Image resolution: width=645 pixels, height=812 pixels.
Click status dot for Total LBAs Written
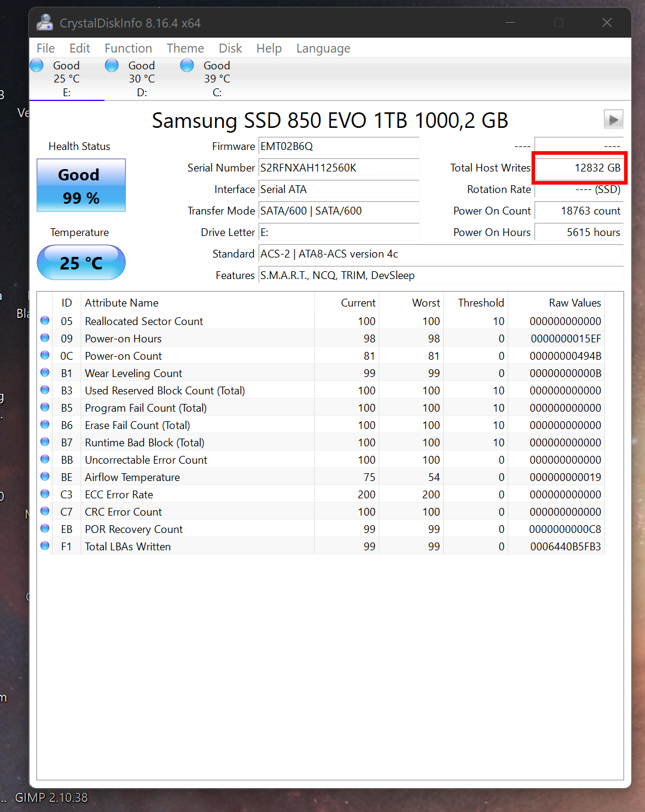tap(45, 546)
